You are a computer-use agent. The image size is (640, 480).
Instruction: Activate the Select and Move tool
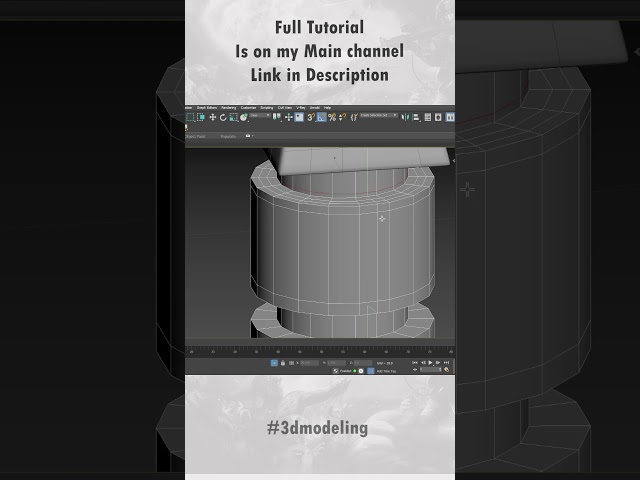(213, 117)
